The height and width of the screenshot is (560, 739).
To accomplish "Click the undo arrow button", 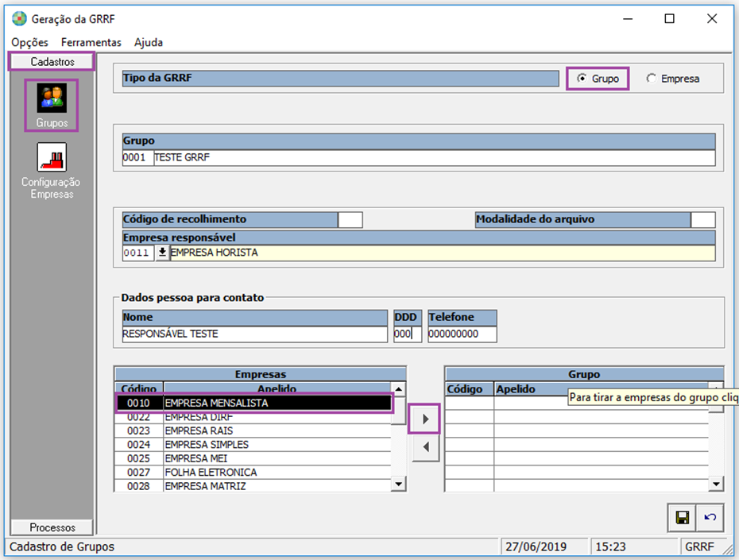I will pos(710,517).
